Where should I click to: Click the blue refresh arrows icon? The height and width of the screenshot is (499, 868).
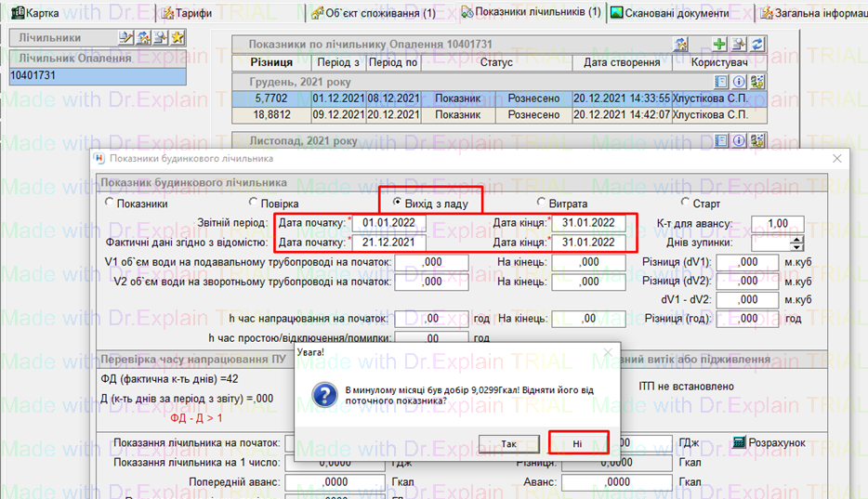(x=757, y=45)
